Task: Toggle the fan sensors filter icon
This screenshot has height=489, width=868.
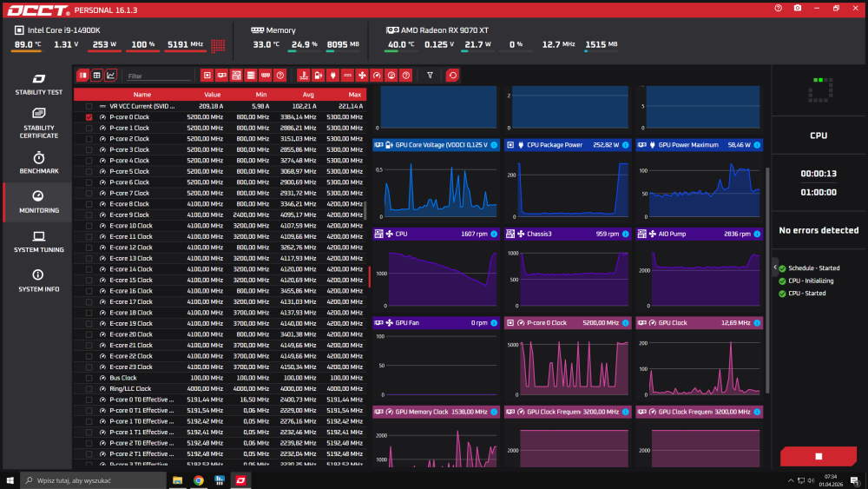Action: pyautogui.click(x=362, y=76)
